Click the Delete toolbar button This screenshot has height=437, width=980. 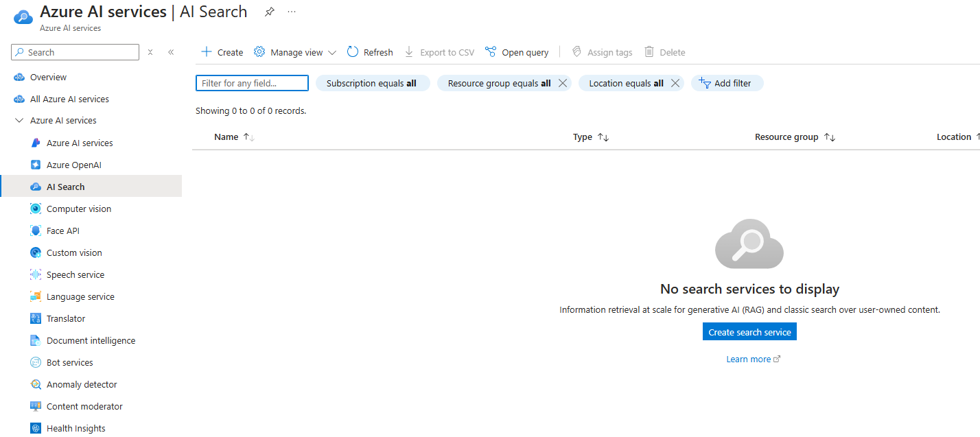665,52
